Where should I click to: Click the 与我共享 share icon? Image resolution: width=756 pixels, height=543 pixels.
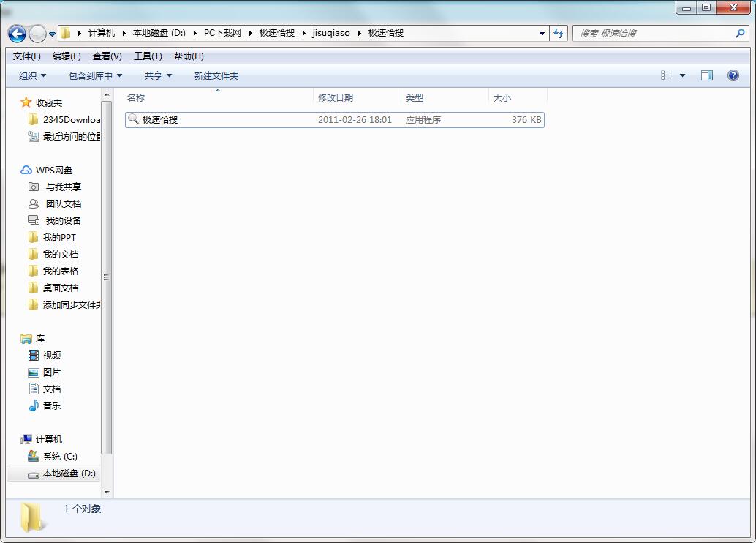pos(34,187)
